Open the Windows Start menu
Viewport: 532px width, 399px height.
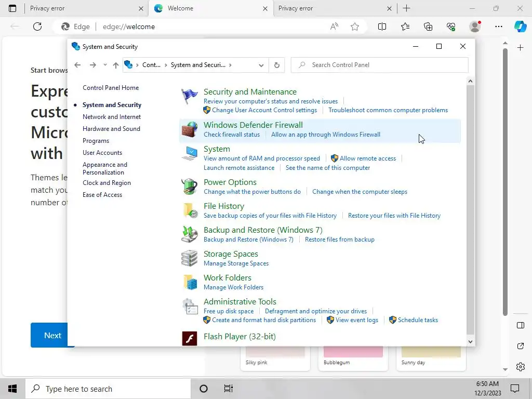click(12, 389)
